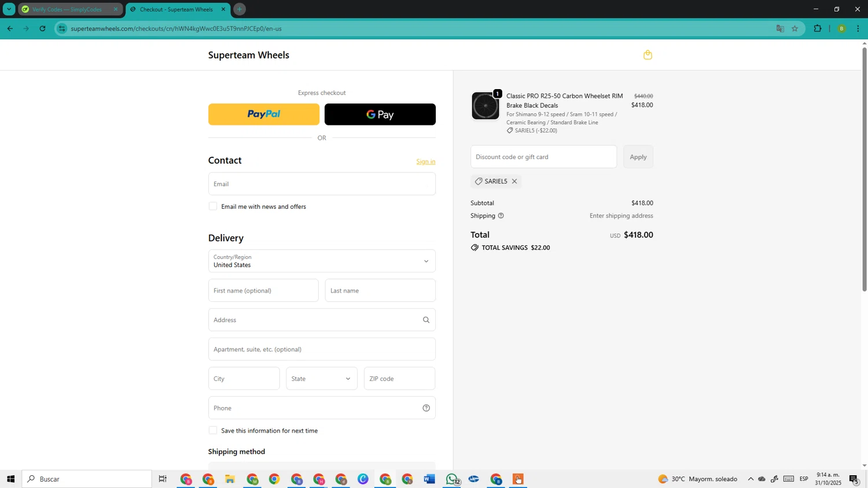Image resolution: width=868 pixels, height=488 pixels.
Task: Click the Last name field
Action: [x=380, y=291]
